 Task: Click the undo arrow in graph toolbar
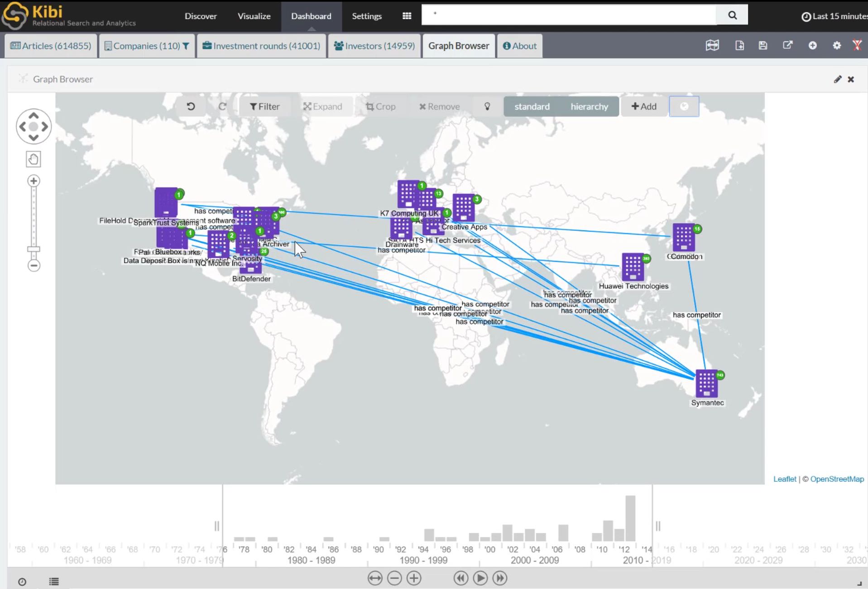[191, 106]
